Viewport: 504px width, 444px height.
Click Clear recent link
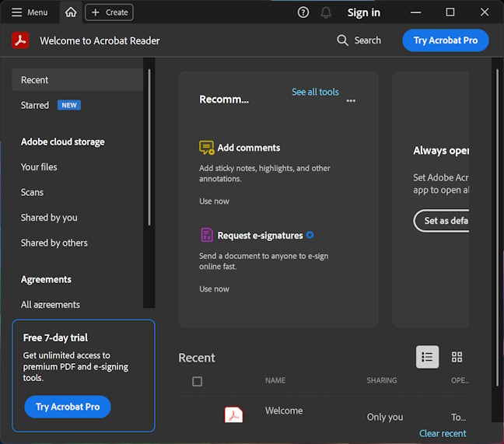point(443,433)
